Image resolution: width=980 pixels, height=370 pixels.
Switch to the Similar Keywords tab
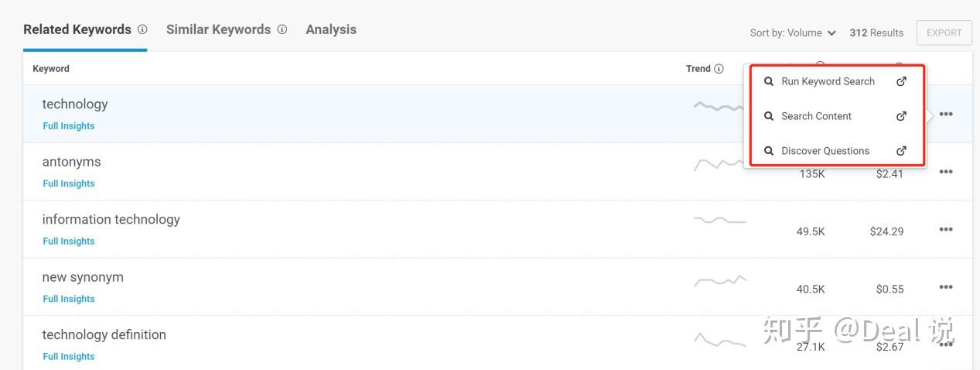coord(218,29)
